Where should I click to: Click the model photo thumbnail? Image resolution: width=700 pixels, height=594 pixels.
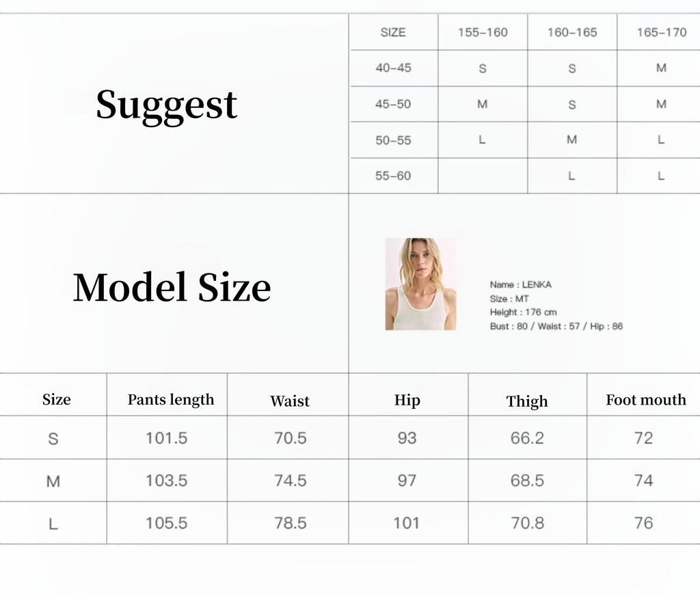point(420,284)
